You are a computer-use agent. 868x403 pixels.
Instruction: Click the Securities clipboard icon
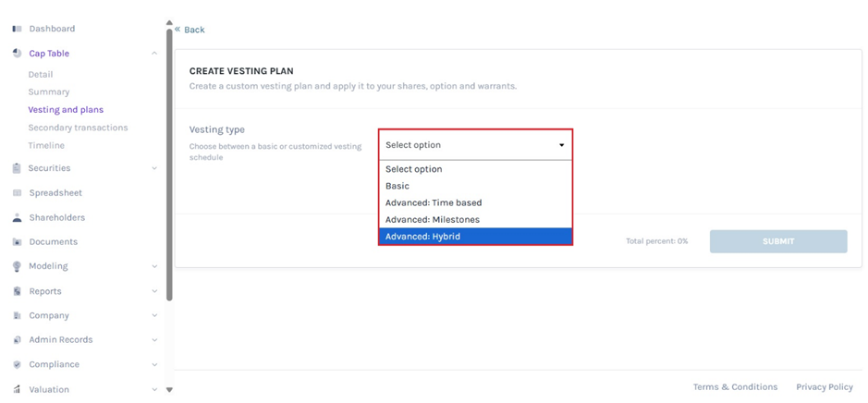(17, 168)
